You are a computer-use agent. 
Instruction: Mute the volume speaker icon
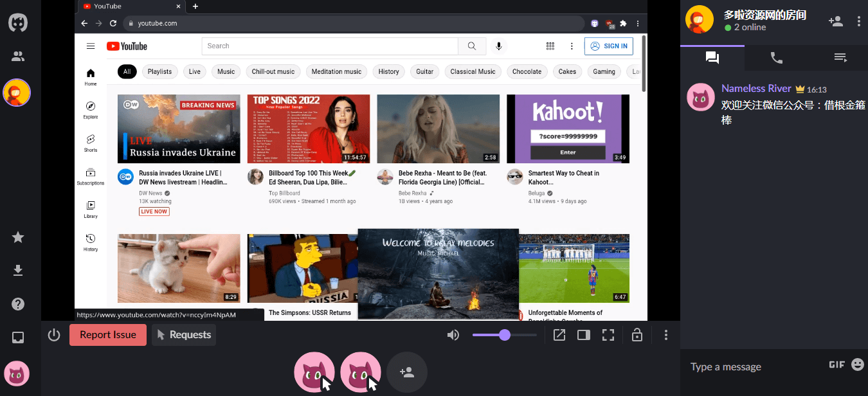[x=454, y=335]
